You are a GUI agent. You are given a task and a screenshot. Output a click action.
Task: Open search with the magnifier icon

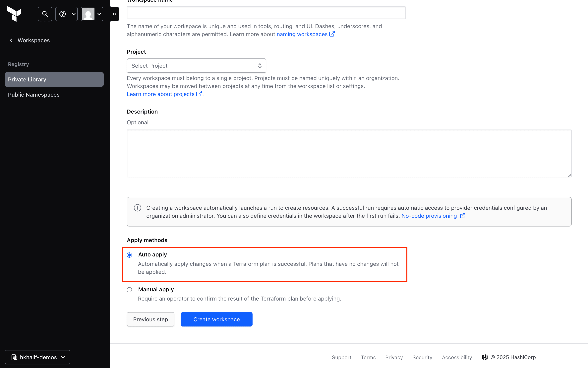point(45,14)
